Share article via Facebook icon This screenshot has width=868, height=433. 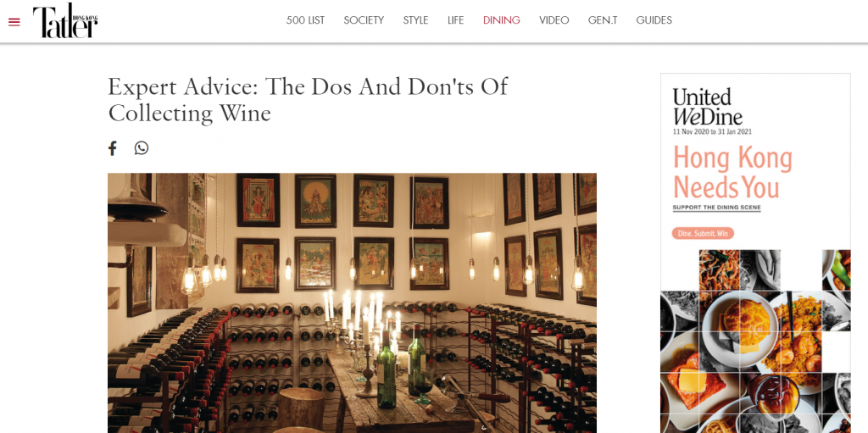pyautogui.click(x=113, y=148)
